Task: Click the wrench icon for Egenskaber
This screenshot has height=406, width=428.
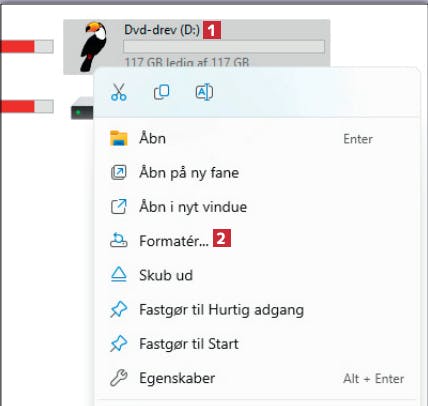Action: (x=119, y=378)
